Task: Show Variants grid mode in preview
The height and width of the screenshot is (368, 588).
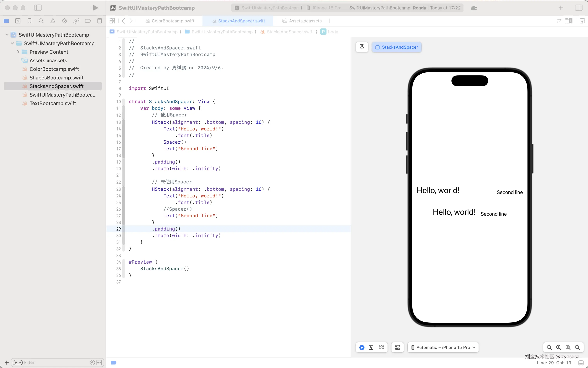Action: [381, 347]
